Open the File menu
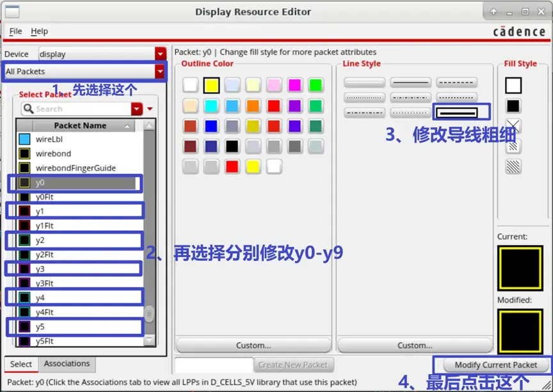 pos(15,31)
